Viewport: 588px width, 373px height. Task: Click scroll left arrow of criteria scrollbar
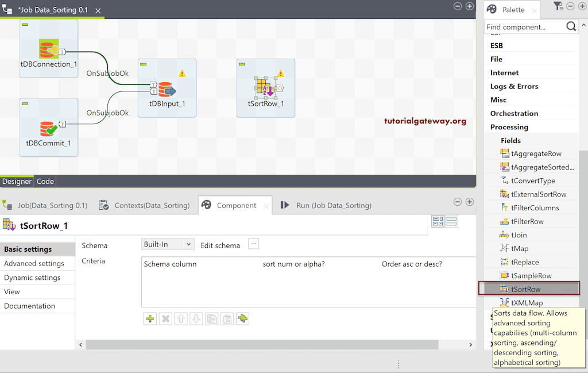tap(80, 344)
